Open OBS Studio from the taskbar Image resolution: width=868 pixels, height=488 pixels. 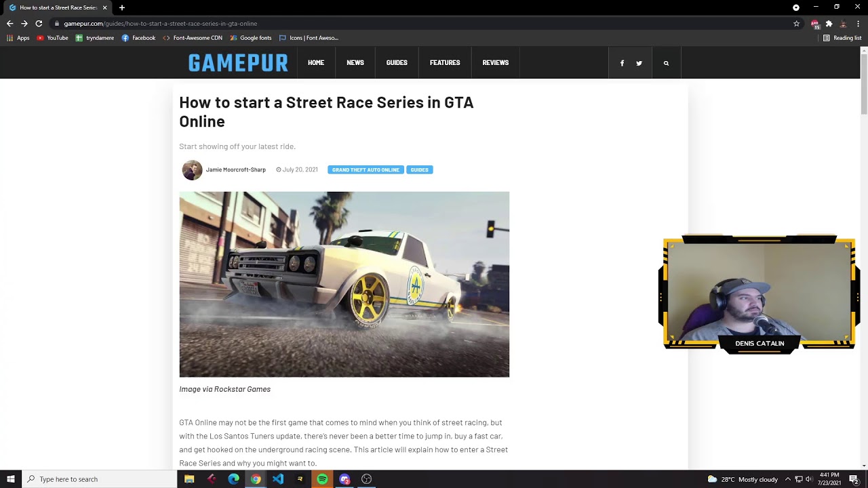point(367,479)
